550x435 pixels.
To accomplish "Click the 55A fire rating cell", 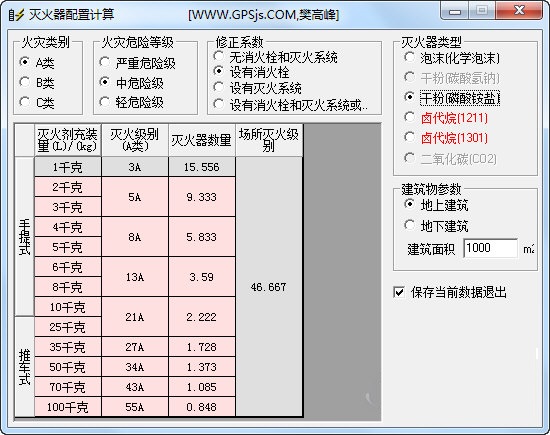I will tap(135, 407).
